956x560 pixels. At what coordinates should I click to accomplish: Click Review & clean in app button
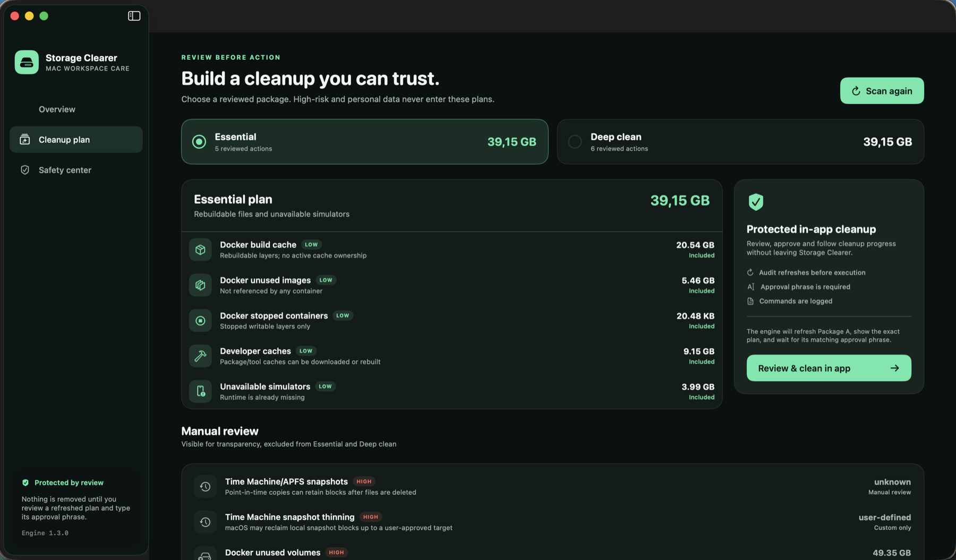(x=829, y=368)
